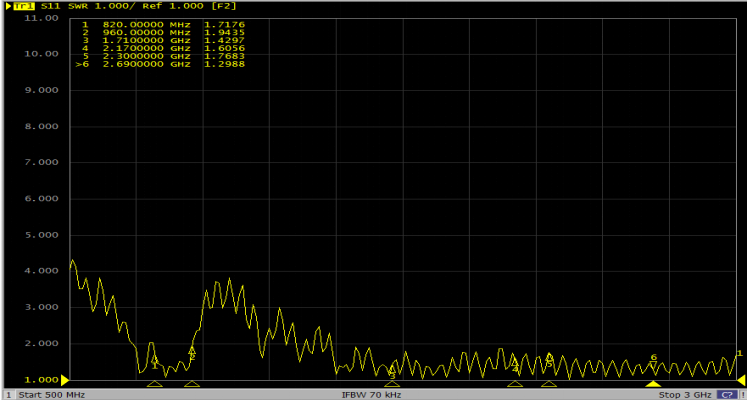Click the trace number 1 label at the sweep end
The image size is (748, 400).
pos(739,353)
